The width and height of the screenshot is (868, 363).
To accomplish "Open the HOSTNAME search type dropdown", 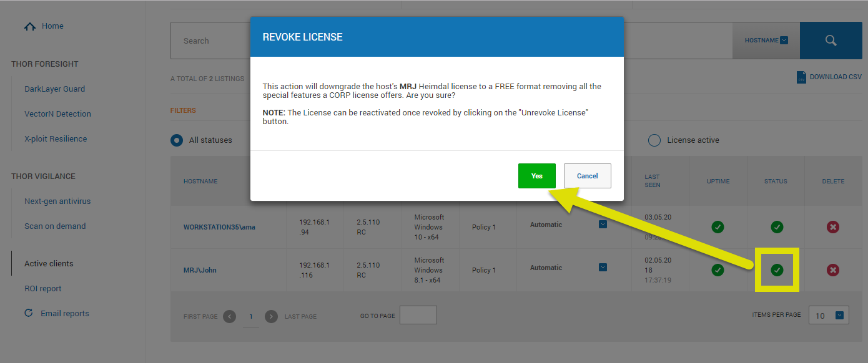I will pyautogui.click(x=766, y=41).
